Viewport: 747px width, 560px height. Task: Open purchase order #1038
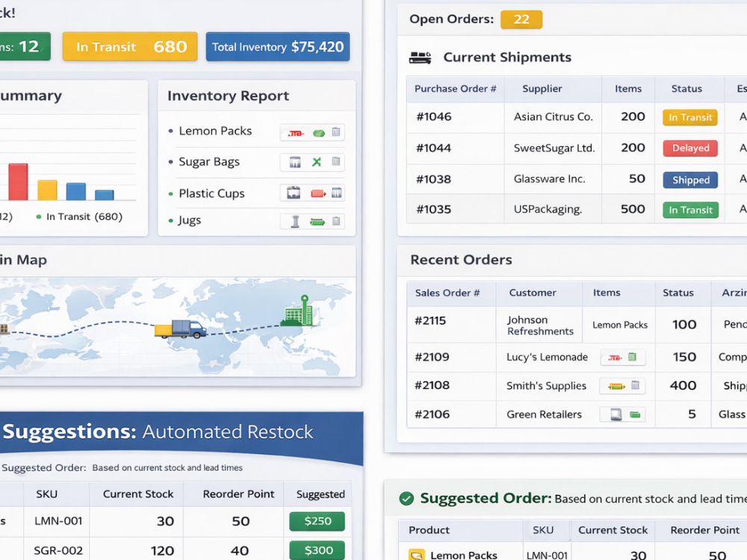[x=433, y=179]
